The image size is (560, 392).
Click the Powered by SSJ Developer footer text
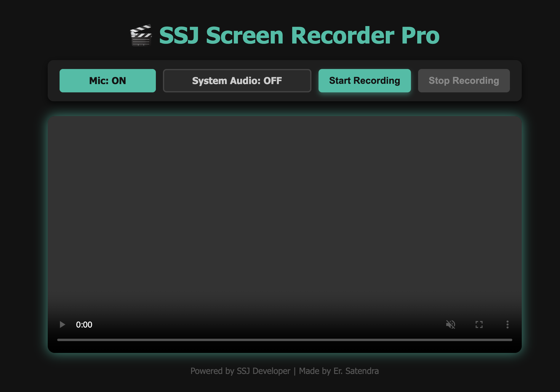click(x=240, y=371)
